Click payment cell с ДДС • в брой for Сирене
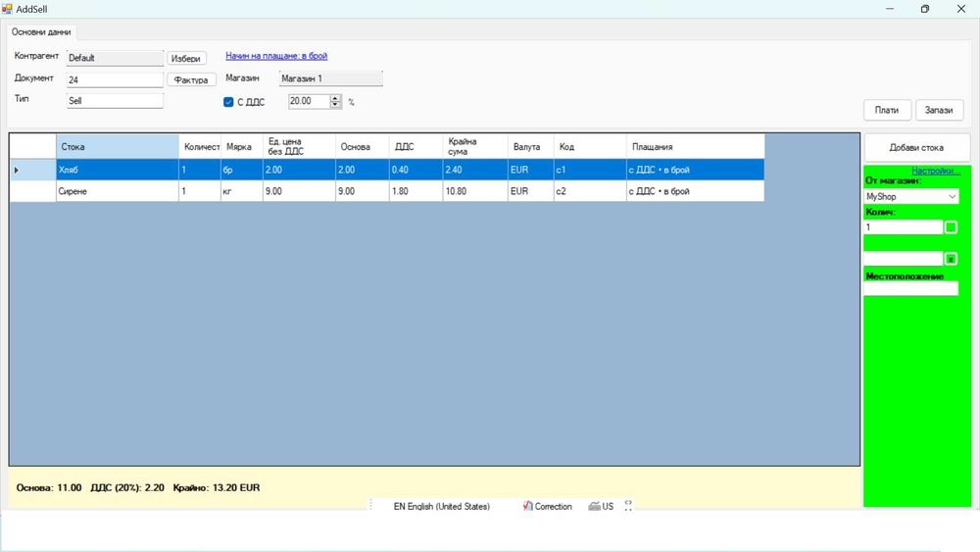 (695, 191)
